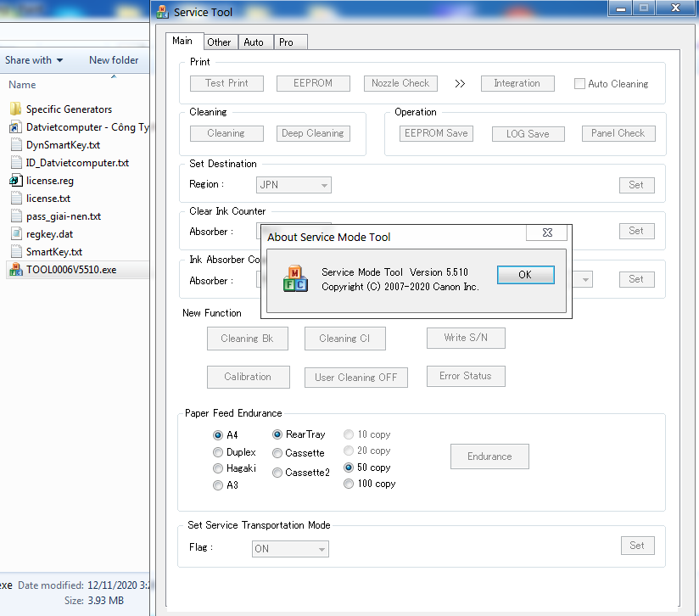Click the Panel Check button

(618, 133)
